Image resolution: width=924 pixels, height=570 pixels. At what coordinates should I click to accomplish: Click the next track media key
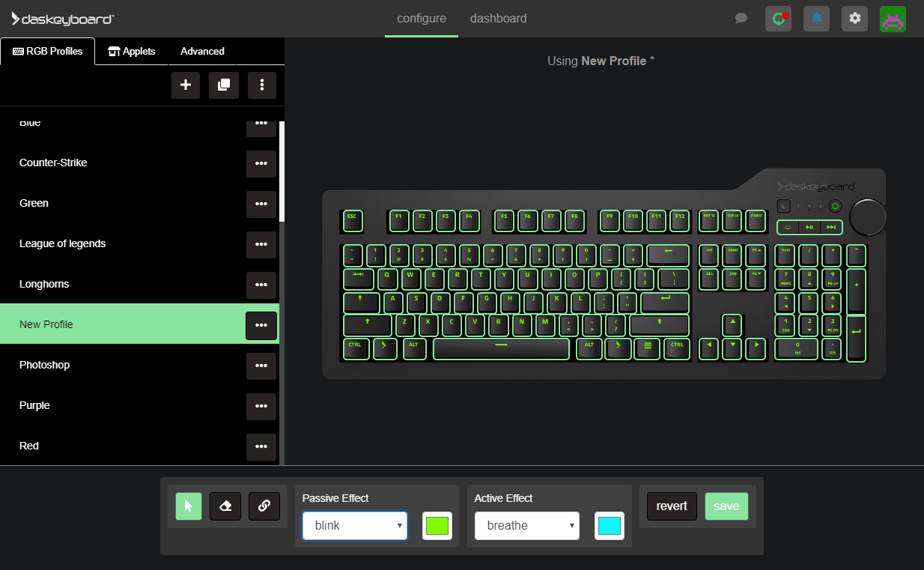click(x=830, y=227)
